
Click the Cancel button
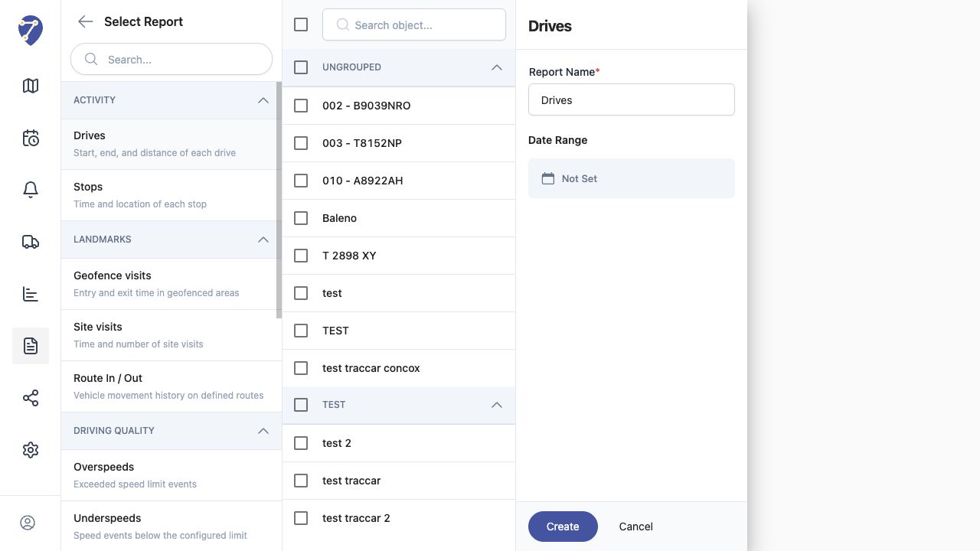click(x=635, y=527)
